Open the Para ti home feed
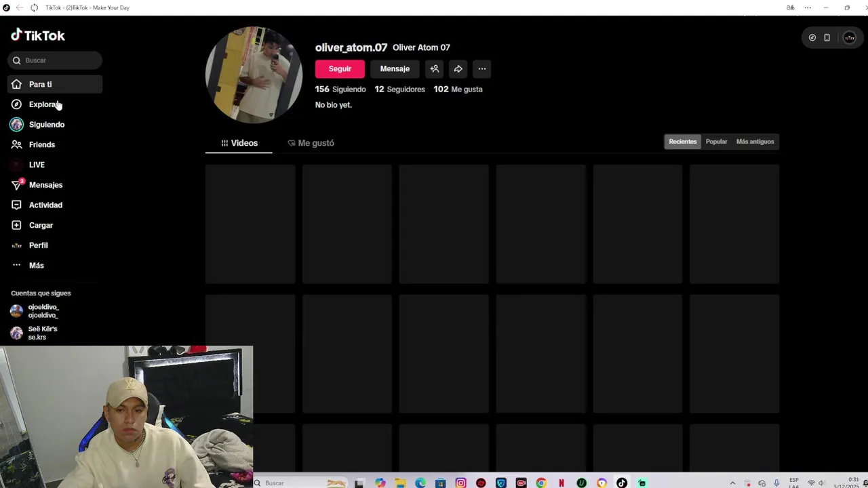 tap(55, 84)
